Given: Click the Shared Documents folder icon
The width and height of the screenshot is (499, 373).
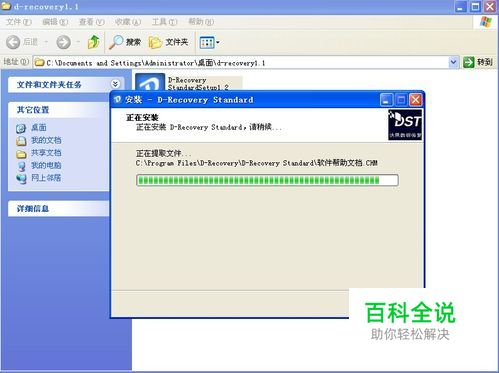Looking at the screenshot, I should tap(21, 153).
